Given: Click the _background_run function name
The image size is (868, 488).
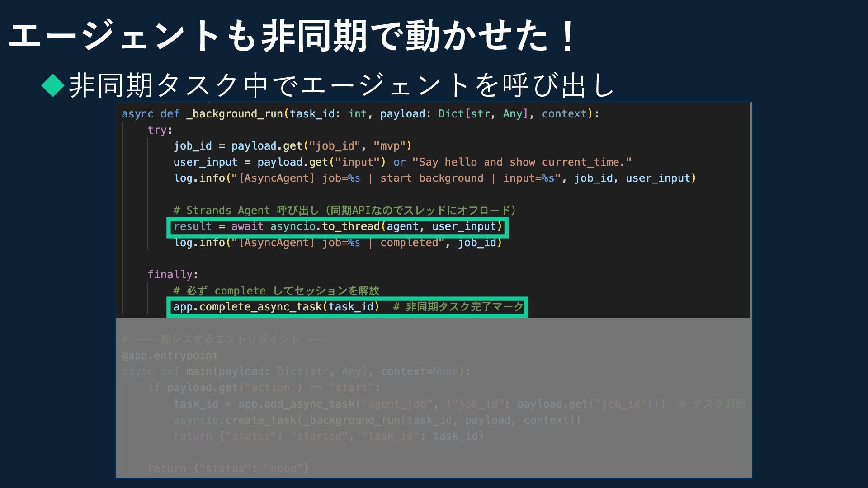Looking at the screenshot, I should coord(235,114).
